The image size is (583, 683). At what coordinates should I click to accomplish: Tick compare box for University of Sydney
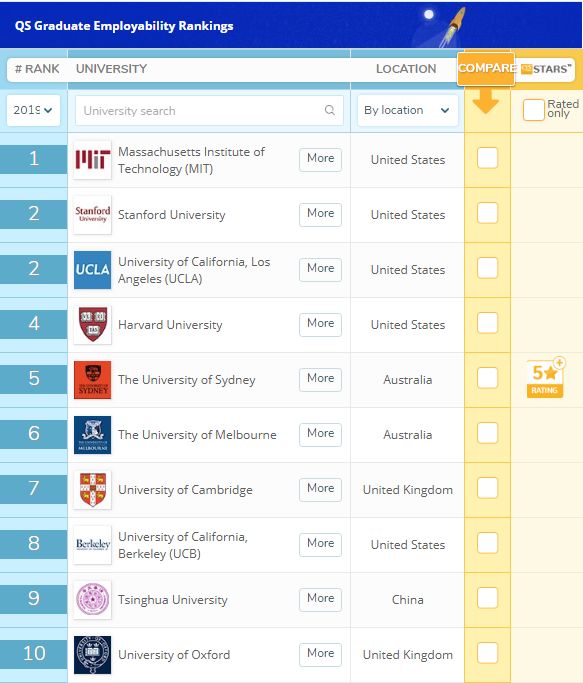pyautogui.click(x=487, y=378)
